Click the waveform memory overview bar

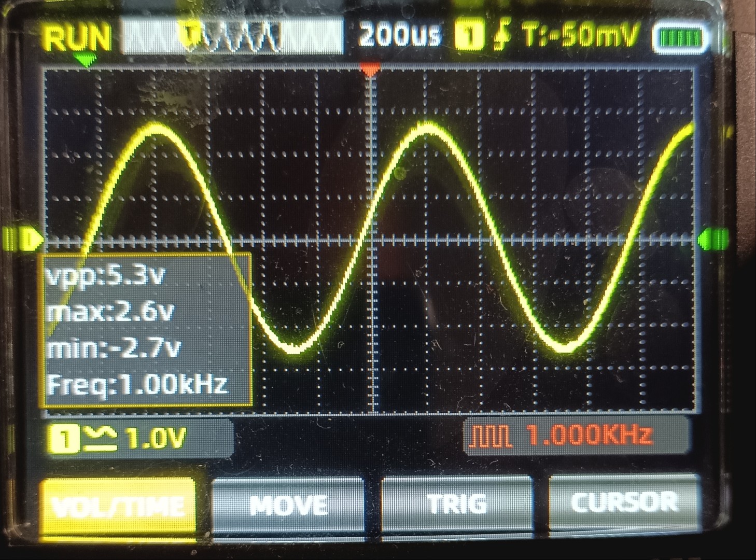232,37
